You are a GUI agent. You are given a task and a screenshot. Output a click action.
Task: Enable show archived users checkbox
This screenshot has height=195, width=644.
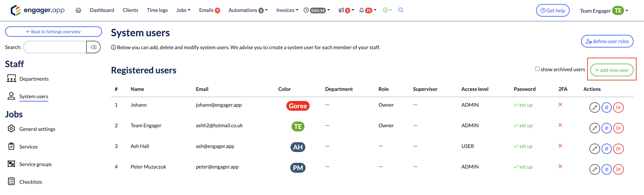pyautogui.click(x=537, y=69)
